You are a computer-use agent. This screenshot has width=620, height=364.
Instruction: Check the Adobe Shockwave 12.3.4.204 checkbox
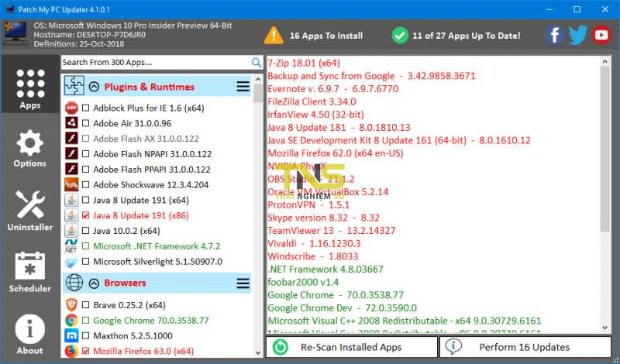(x=85, y=184)
